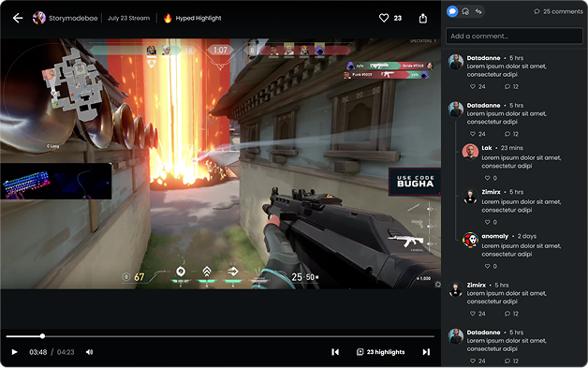
Task: Click the '23 mins' timestamp on Lak's reply
Action: (x=512, y=148)
